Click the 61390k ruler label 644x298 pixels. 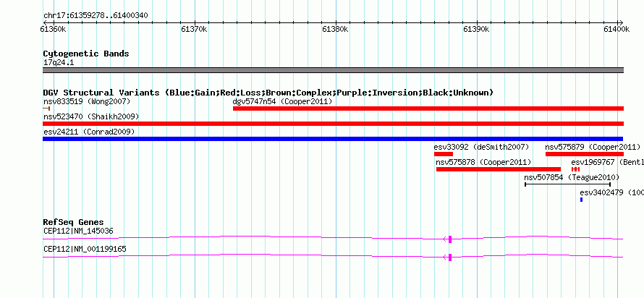coord(476,29)
